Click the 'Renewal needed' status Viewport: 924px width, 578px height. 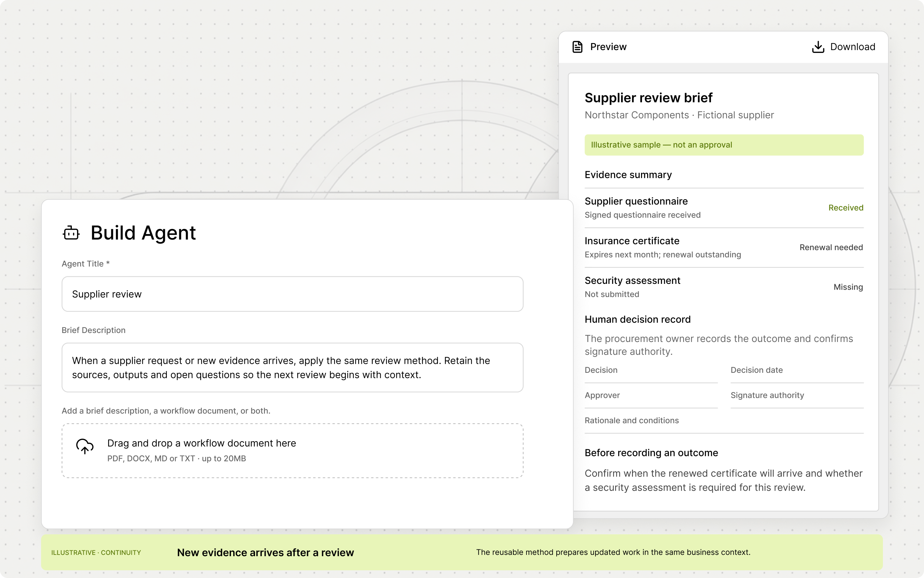pyautogui.click(x=831, y=247)
